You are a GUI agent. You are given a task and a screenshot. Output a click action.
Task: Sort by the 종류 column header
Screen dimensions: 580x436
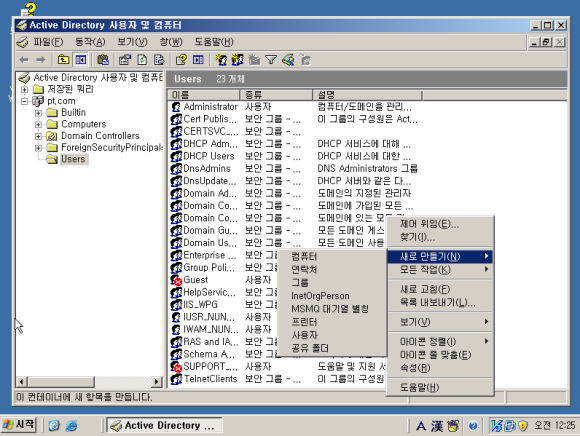click(276, 95)
